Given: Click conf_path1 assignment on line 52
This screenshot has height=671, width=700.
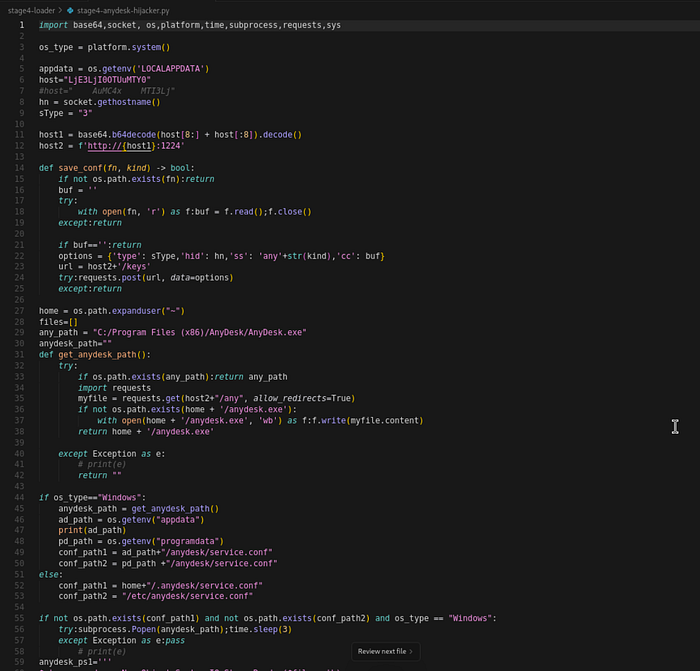Looking at the screenshot, I should (x=160, y=586).
